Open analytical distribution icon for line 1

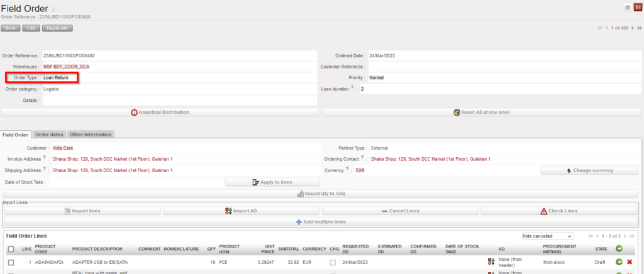click(x=491, y=262)
